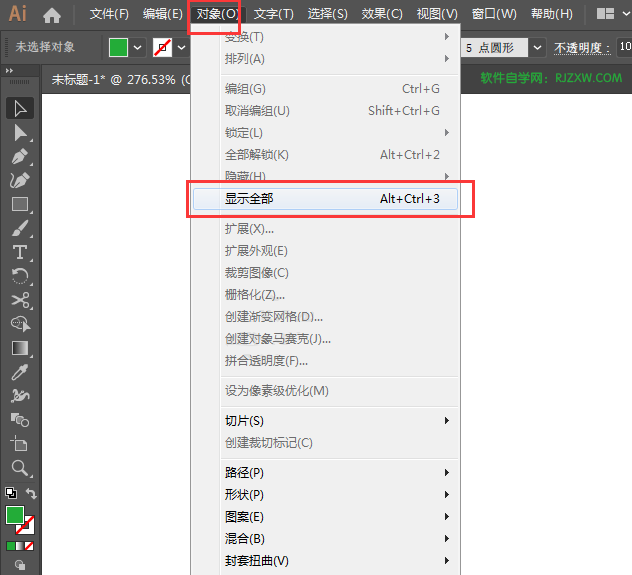Click the Home icon
The height and width of the screenshot is (575, 632).
click(x=52, y=16)
